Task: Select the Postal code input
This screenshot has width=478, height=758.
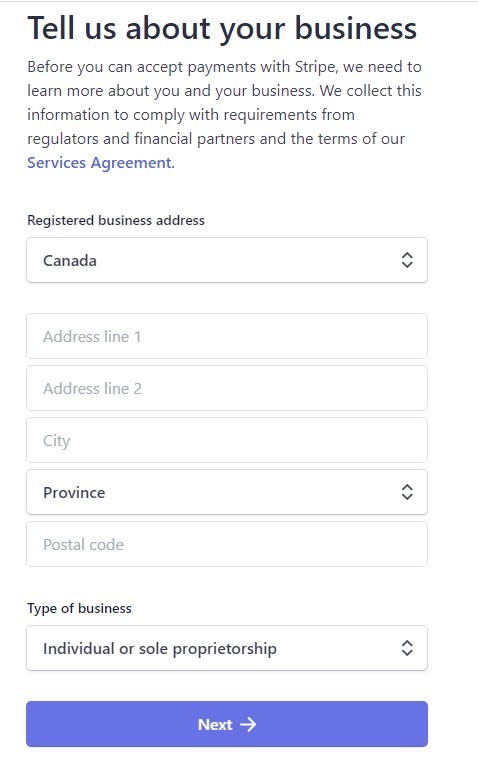Action: tap(227, 544)
